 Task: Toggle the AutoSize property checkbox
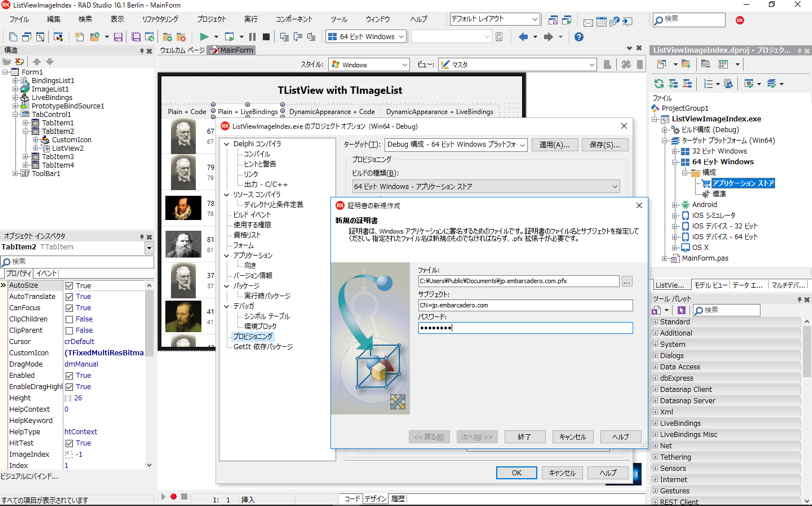[x=69, y=286]
